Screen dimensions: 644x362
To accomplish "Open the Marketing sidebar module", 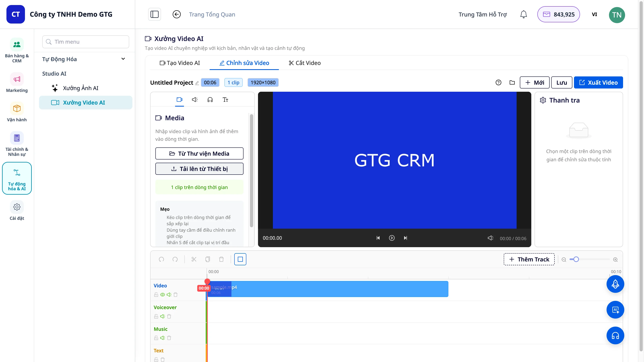I will (x=17, y=82).
